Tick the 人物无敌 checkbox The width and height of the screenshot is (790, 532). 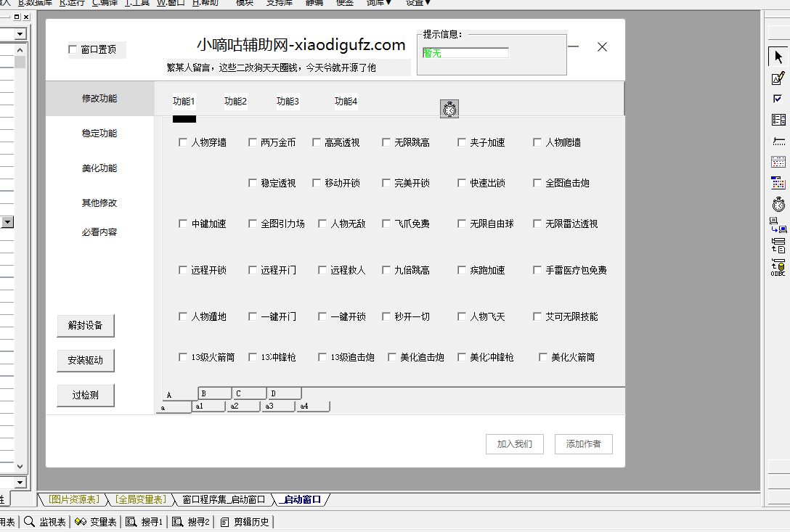(x=322, y=224)
